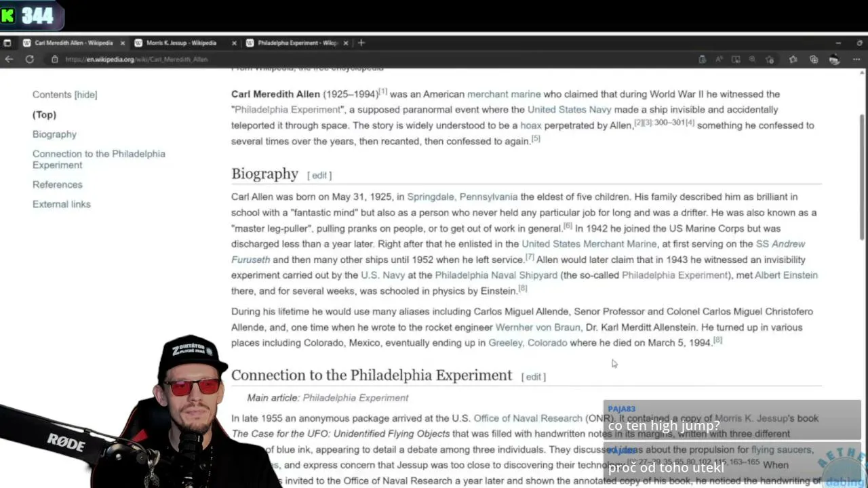The image size is (868, 488).
Task: Follow the Office of Naval Research link
Action: (528, 419)
